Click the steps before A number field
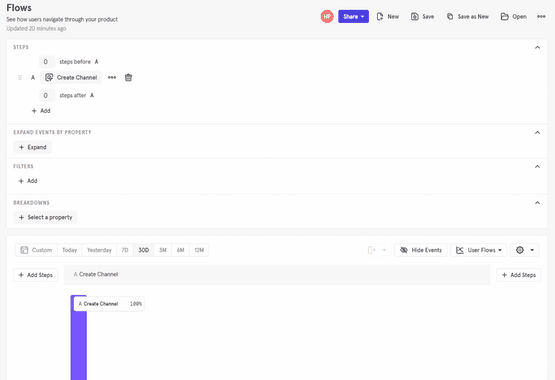This screenshot has width=555, height=380. (47, 62)
